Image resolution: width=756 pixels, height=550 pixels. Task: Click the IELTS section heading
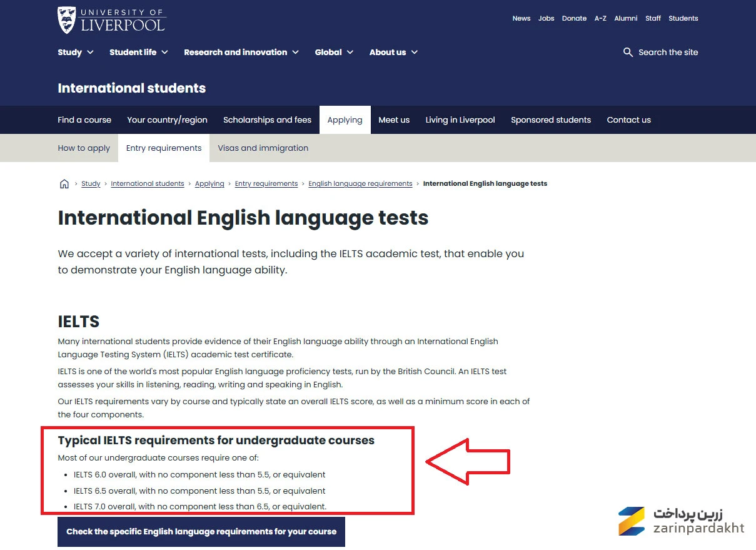pyautogui.click(x=79, y=322)
